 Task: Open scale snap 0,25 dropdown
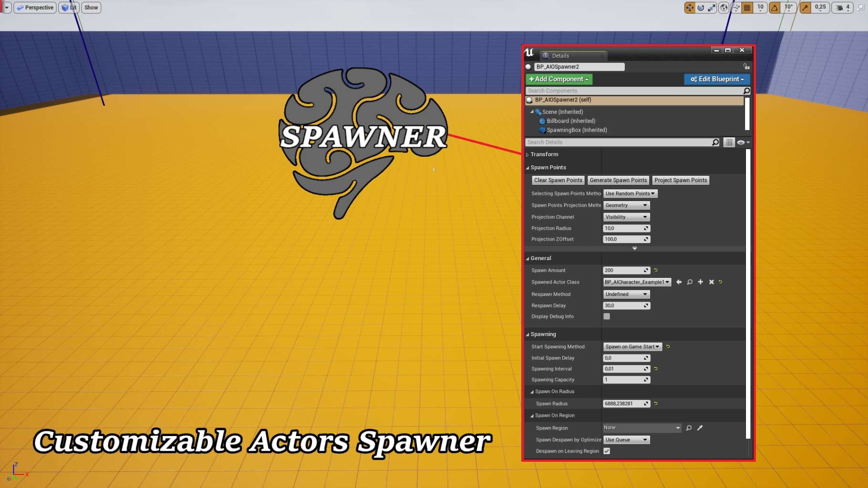(820, 8)
